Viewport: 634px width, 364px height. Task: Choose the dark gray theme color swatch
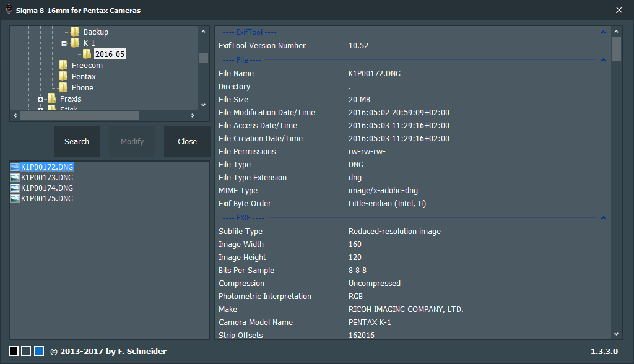point(26,351)
